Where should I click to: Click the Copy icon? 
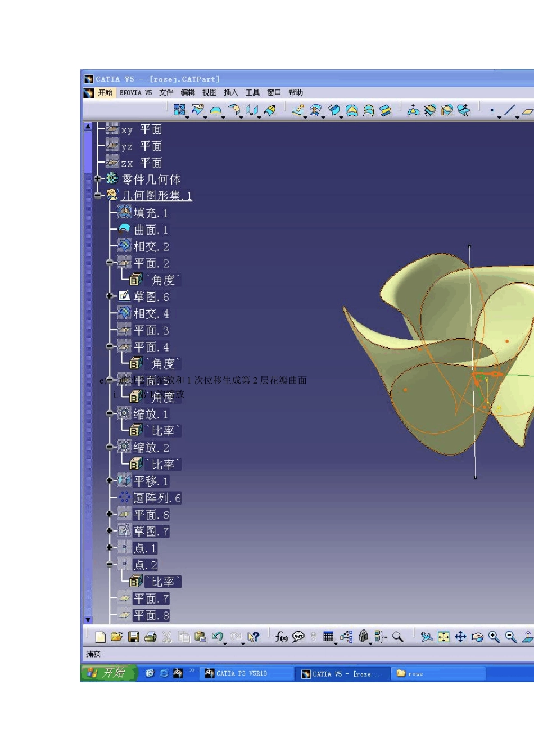[x=184, y=637]
